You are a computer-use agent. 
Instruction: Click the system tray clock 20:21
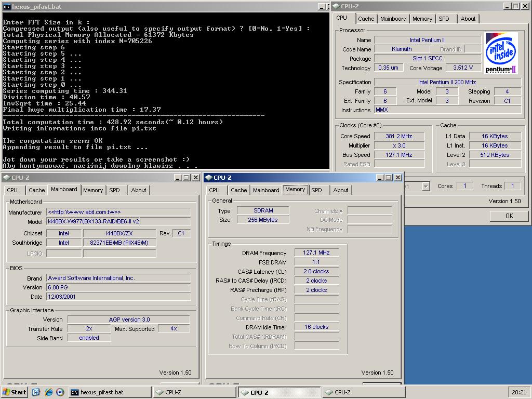pos(519,392)
